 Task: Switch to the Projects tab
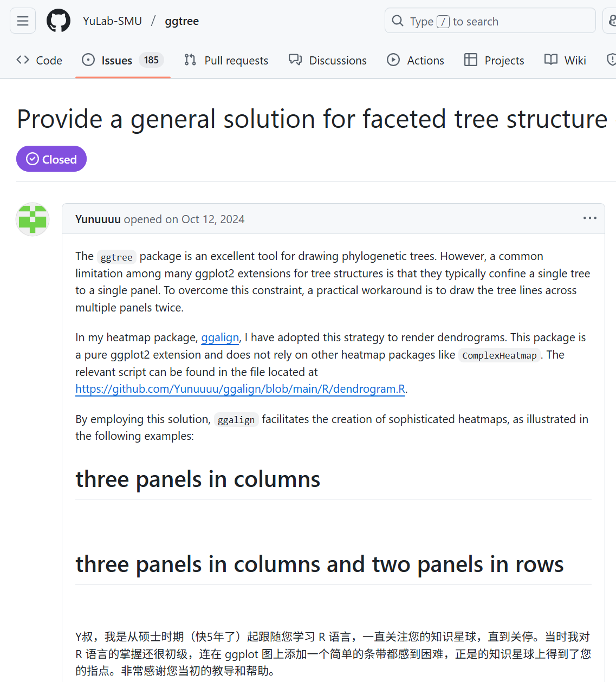tap(494, 60)
